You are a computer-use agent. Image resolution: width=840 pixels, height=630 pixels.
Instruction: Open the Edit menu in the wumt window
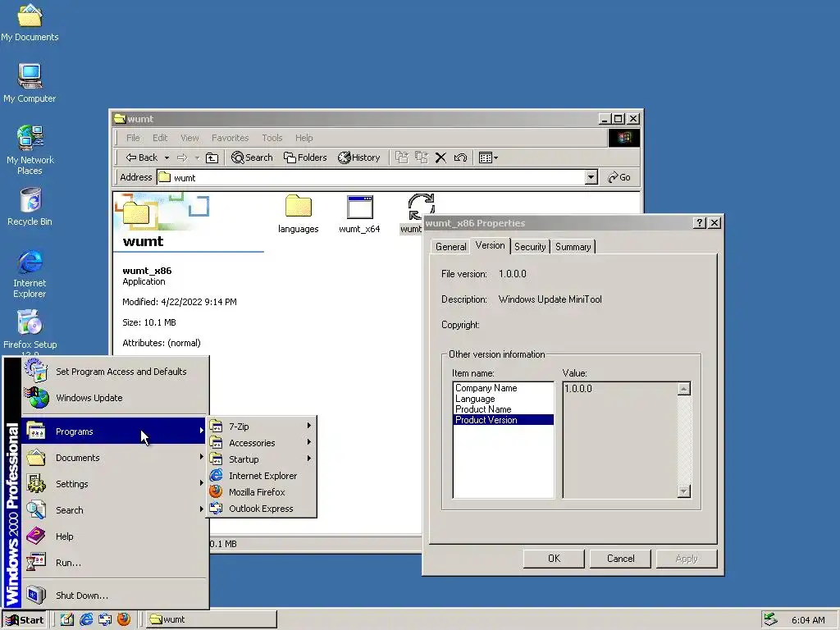tap(160, 138)
